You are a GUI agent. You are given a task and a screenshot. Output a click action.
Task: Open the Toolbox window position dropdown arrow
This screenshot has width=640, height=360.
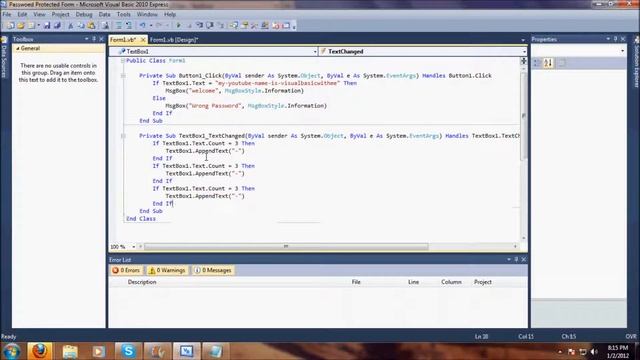[x=87, y=39]
